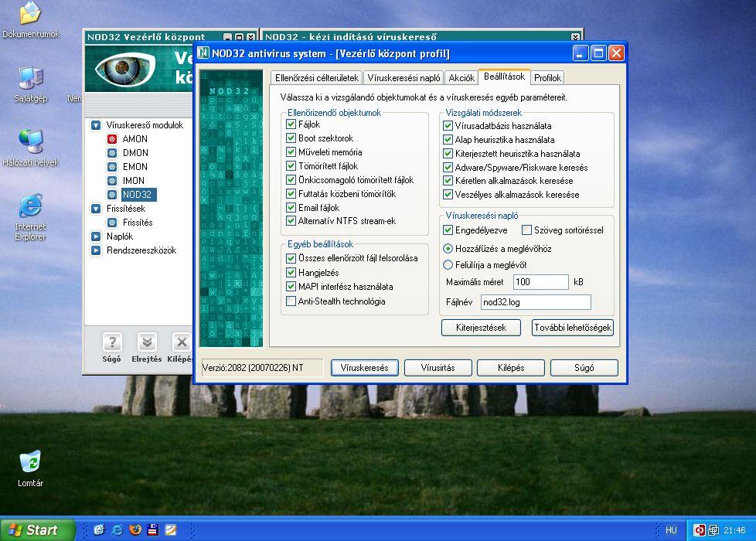Viewport: 756px width, 541px height.
Task: Click the NOD32 module icon in tree
Action: [112, 195]
